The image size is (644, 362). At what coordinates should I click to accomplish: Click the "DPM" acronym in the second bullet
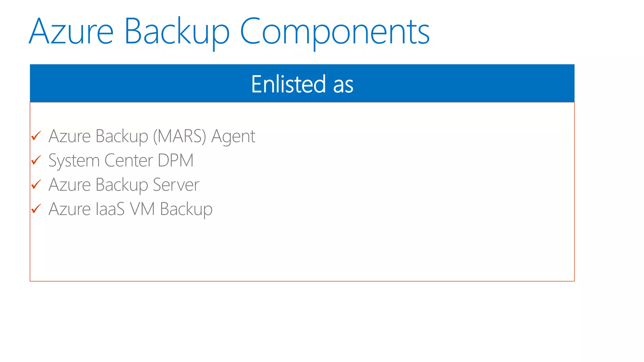click(x=175, y=161)
